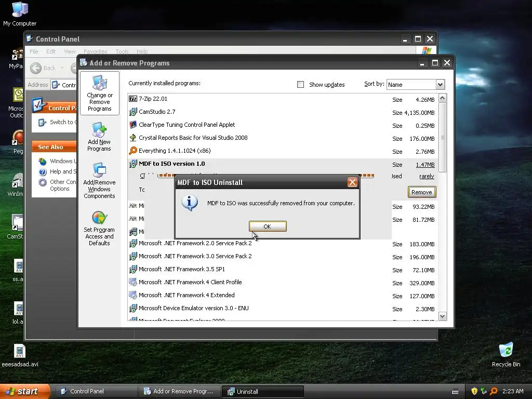Toggle the Show updates checkbox

click(x=300, y=85)
